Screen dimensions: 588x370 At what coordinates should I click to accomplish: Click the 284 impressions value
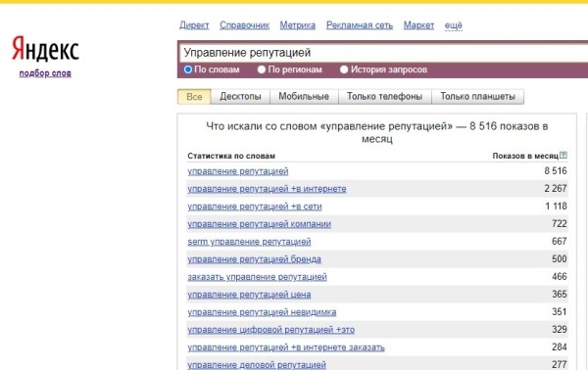tap(560, 347)
